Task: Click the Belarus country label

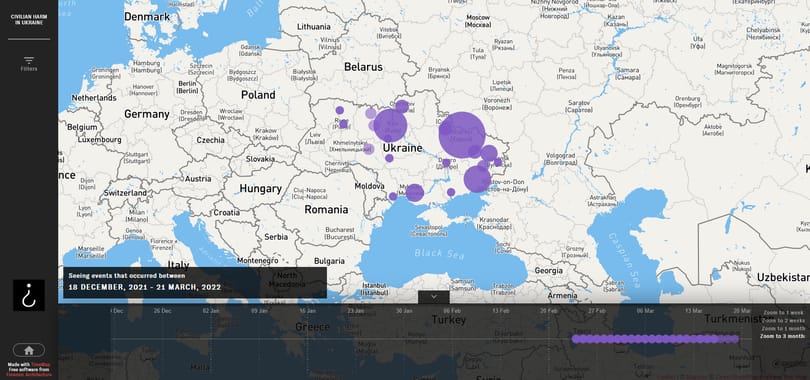Action: [x=364, y=67]
